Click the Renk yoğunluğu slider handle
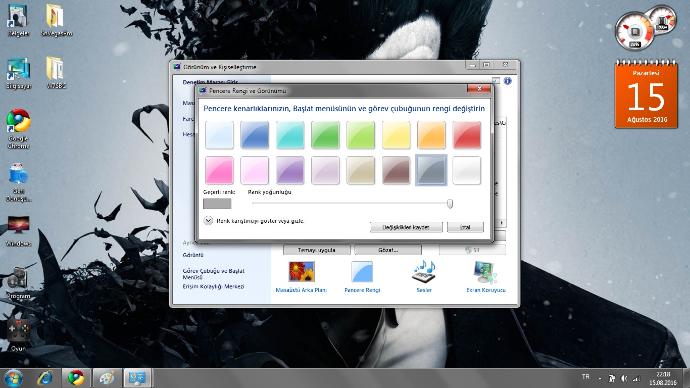The width and height of the screenshot is (690, 388). (x=450, y=203)
